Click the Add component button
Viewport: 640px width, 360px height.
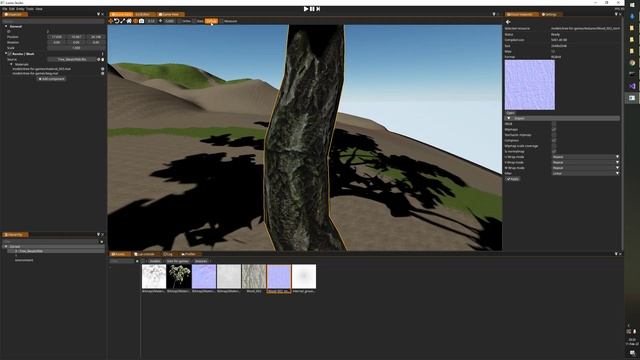pyautogui.click(x=52, y=79)
